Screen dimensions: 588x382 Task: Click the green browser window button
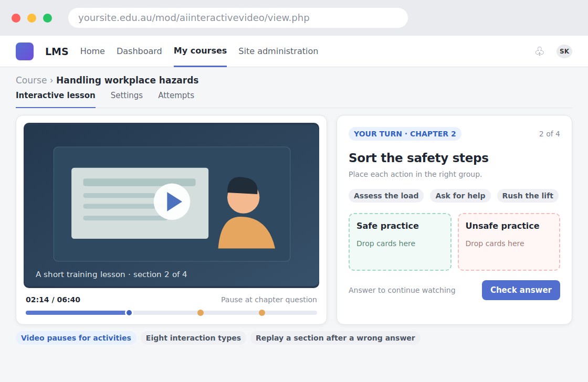tap(48, 18)
